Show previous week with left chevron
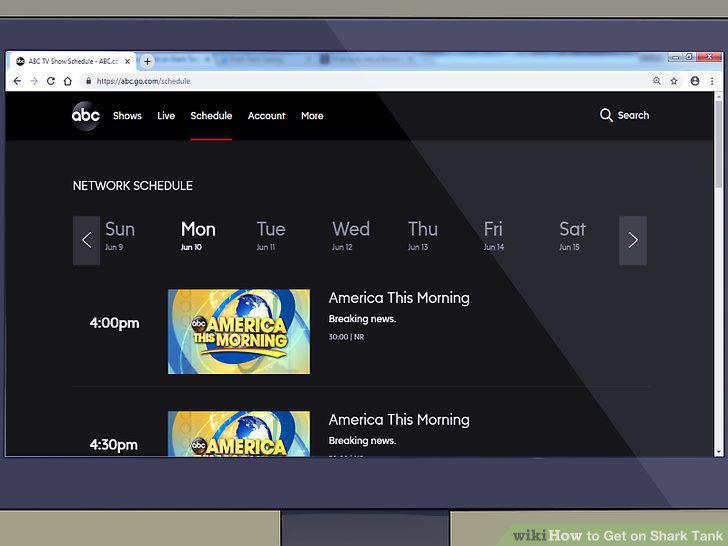Viewport: 728px width, 546px height. pos(86,240)
